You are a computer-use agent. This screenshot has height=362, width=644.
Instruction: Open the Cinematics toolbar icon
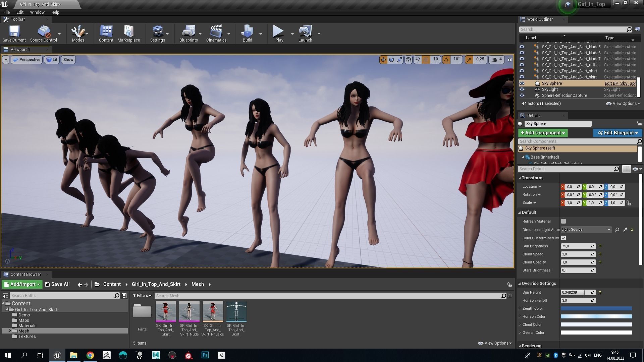(x=216, y=33)
